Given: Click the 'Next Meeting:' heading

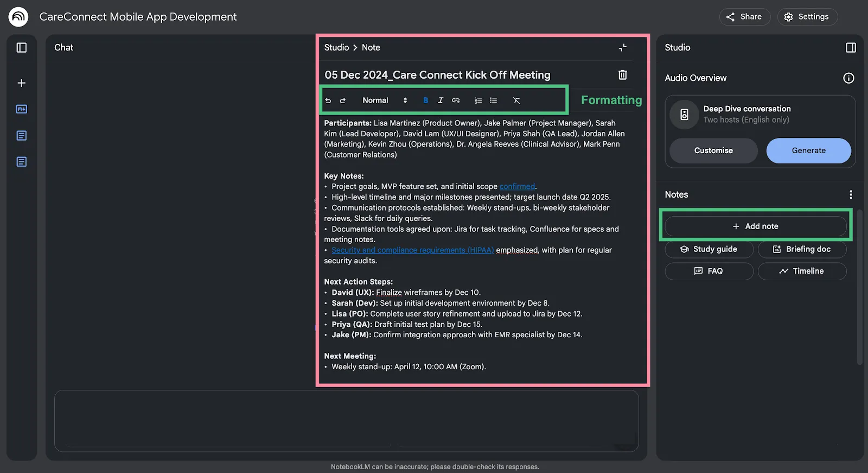Looking at the screenshot, I should (350, 356).
